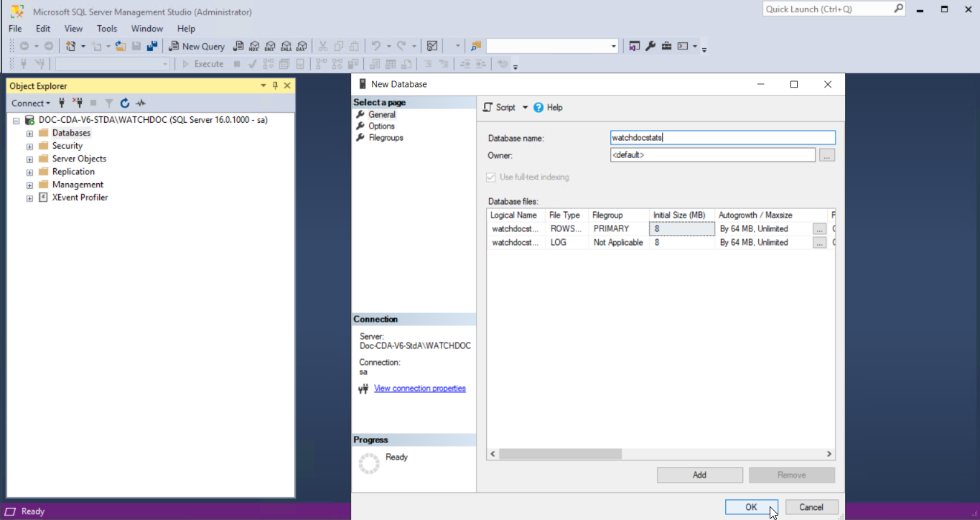Click the Save All toolbar icon
The image size is (980, 520).
coord(151,46)
